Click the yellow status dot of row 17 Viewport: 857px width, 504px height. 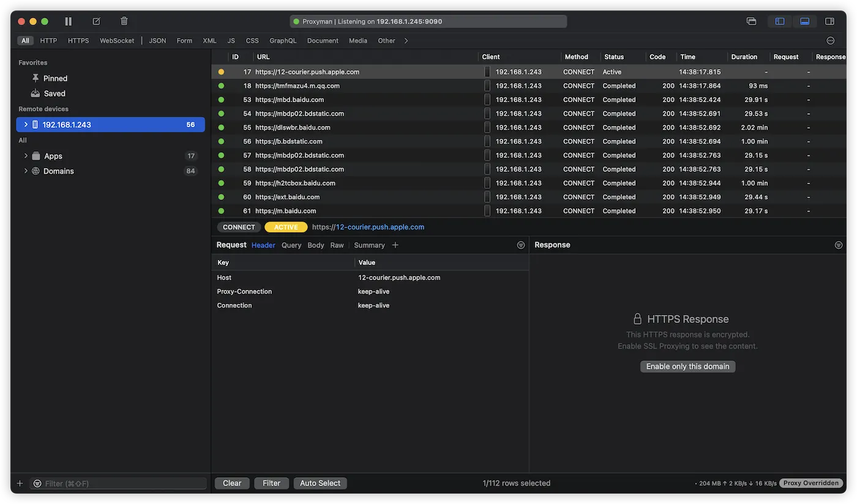(x=221, y=72)
